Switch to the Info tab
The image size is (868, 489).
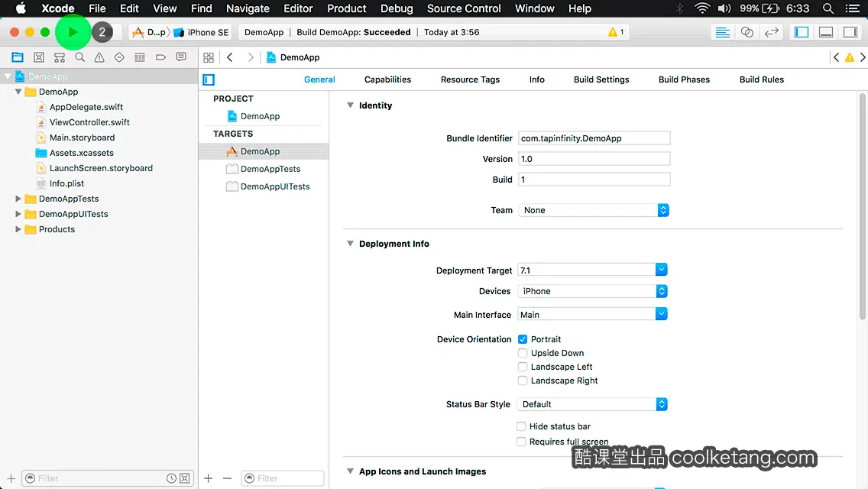536,79
